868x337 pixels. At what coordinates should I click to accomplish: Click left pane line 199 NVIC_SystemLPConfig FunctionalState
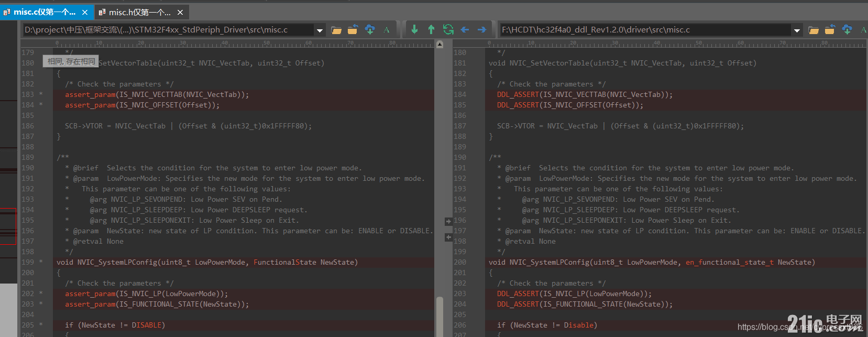coord(207,262)
